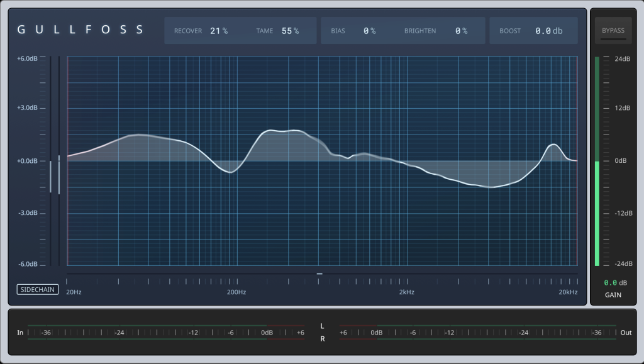Click the +6.0dB scale label
Image resolution: width=644 pixels, height=364 pixels.
[x=27, y=58]
